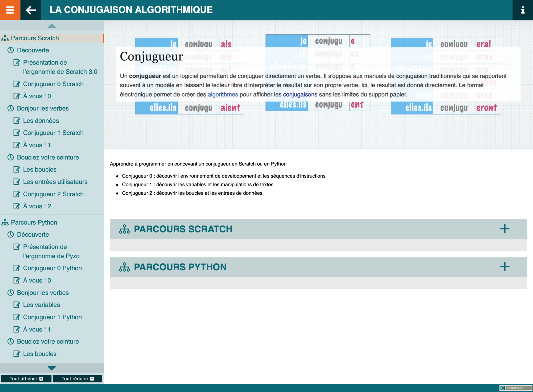Viewport: 533px width, 392px height.
Task: Click the back arrow icon
Action: (31, 10)
